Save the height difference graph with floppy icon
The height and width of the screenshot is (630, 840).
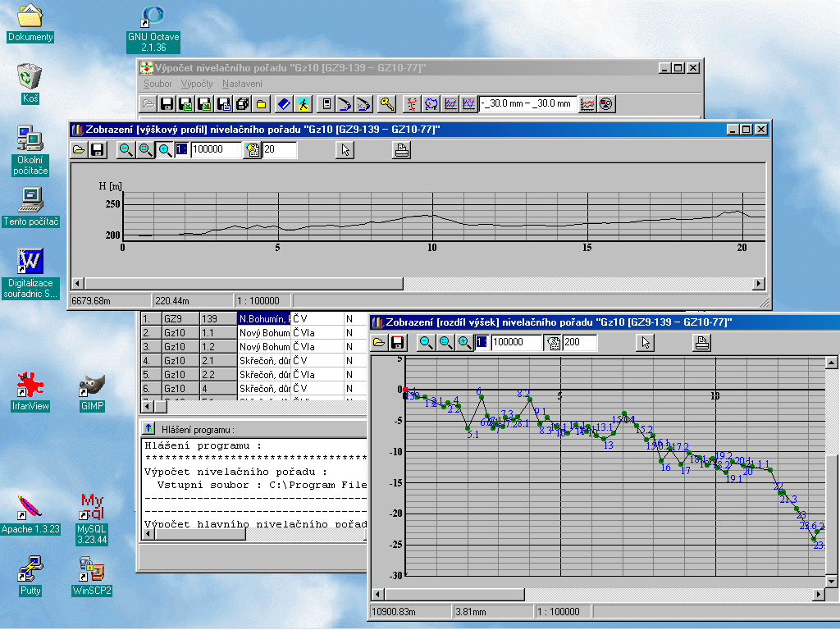tap(398, 343)
